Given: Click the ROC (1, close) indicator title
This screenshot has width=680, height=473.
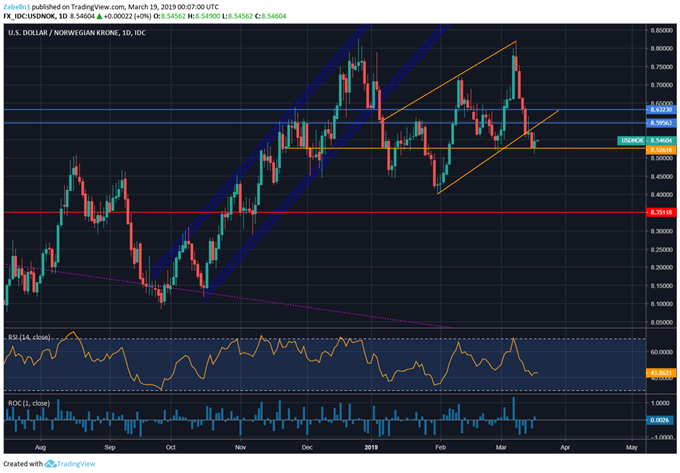Looking at the screenshot, I should click(29, 403).
